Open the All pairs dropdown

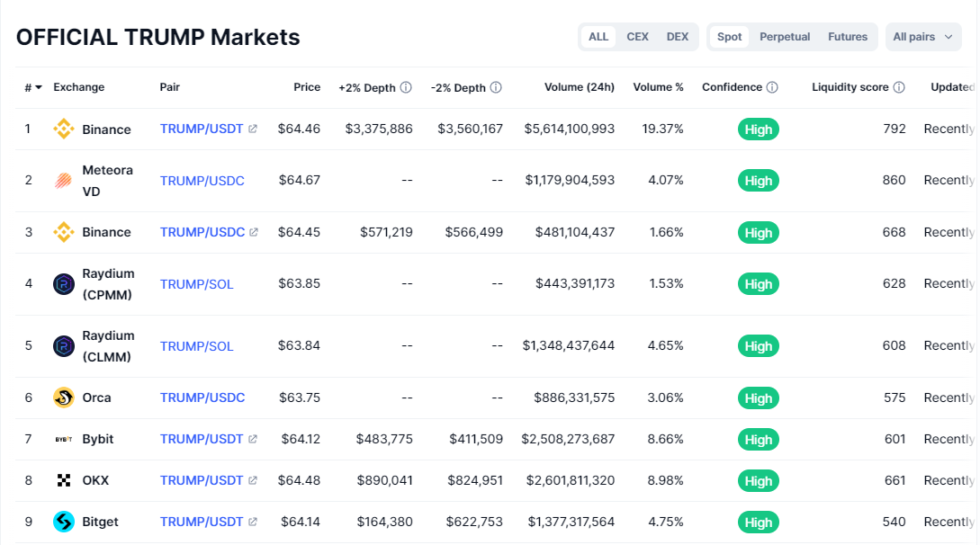(923, 37)
